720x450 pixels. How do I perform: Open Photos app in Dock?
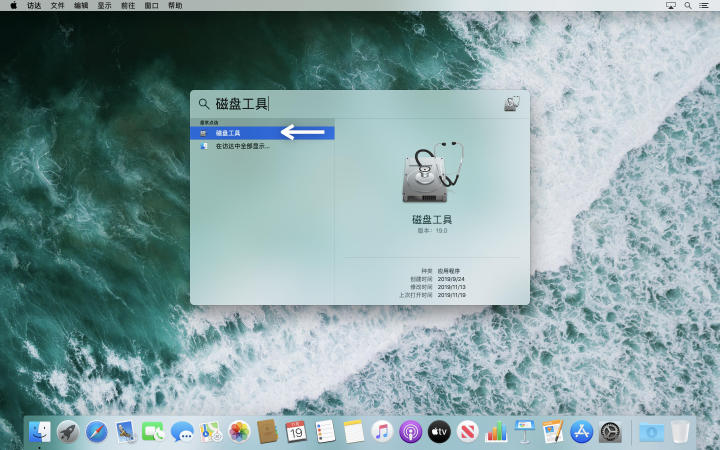tap(239, 432)
